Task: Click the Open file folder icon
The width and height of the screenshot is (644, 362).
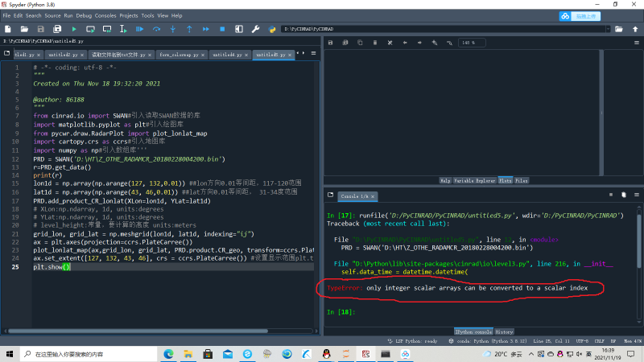Action: click(25, 29)
